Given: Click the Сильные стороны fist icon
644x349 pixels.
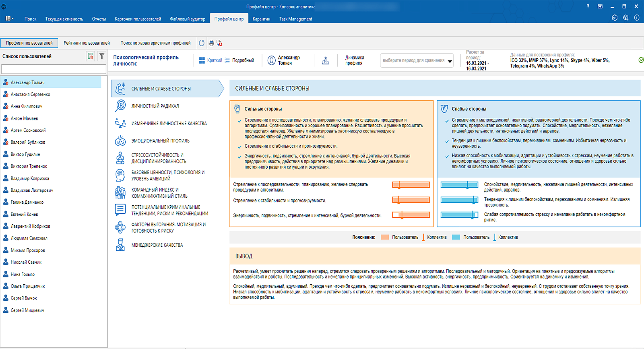Looking at the screenshot, I should pyautogui.click(x=237, y=109).
